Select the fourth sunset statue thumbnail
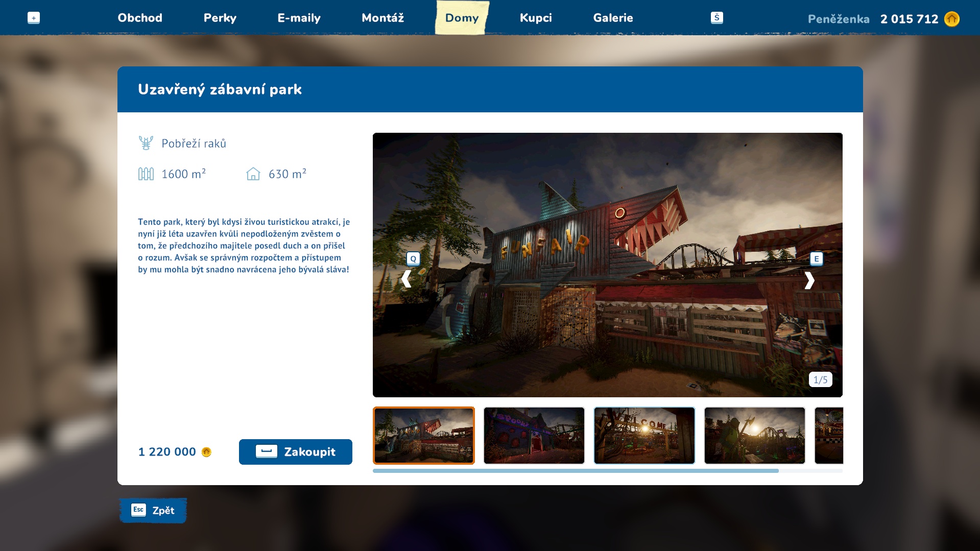This screenshot has width=980, height=551. point(754,436)
